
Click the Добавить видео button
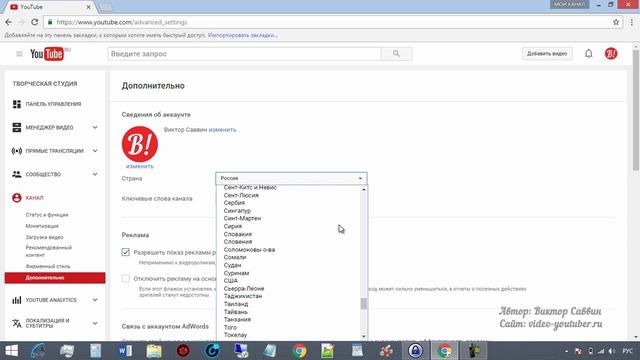point(547,53)
